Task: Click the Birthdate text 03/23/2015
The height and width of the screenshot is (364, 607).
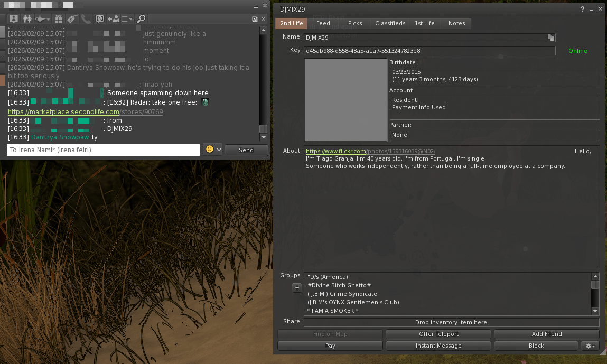Action: pyautogui.click(x=406, y=72)
